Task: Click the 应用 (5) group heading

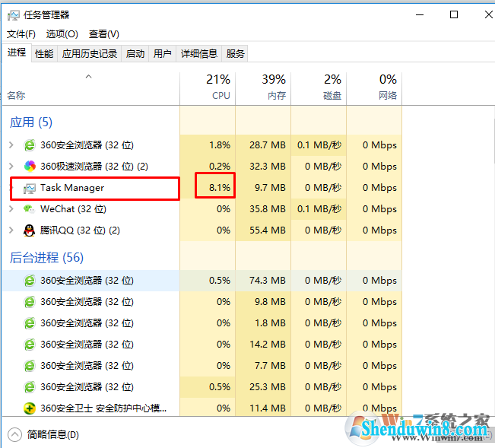Action: tap(31, 122)
